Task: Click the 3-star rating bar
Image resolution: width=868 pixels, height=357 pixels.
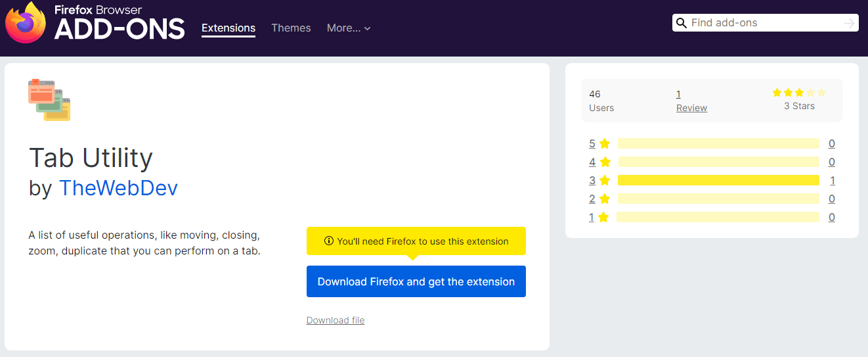Action: [718, 180]
